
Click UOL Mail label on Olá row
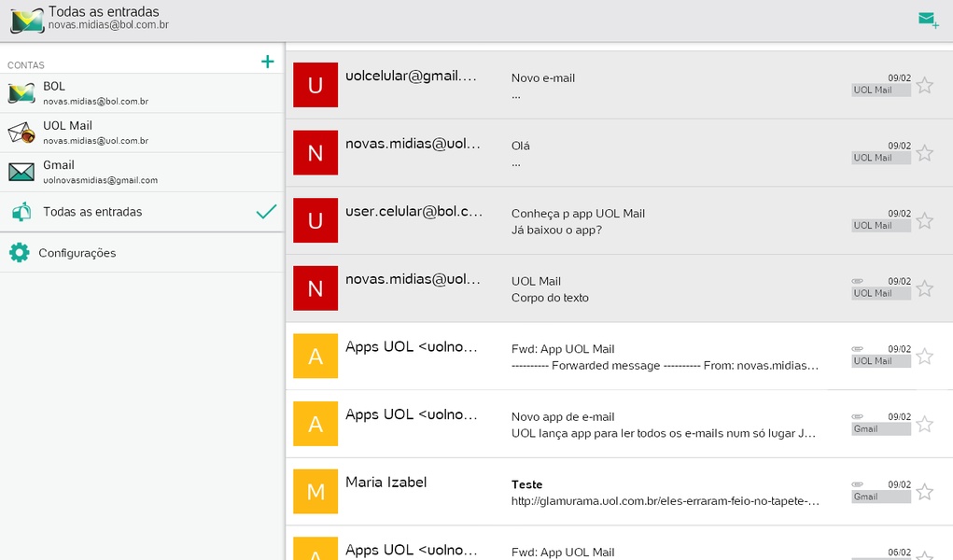tap(881, 158)
